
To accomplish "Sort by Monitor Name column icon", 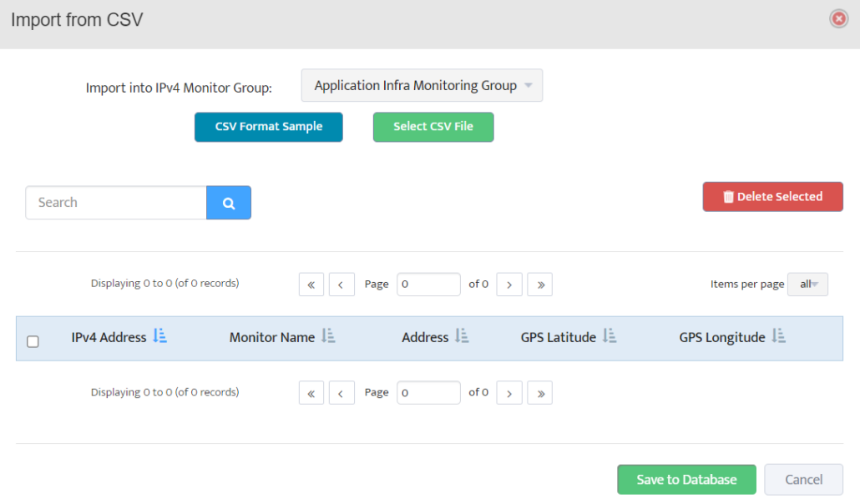I will pos(328,336).
